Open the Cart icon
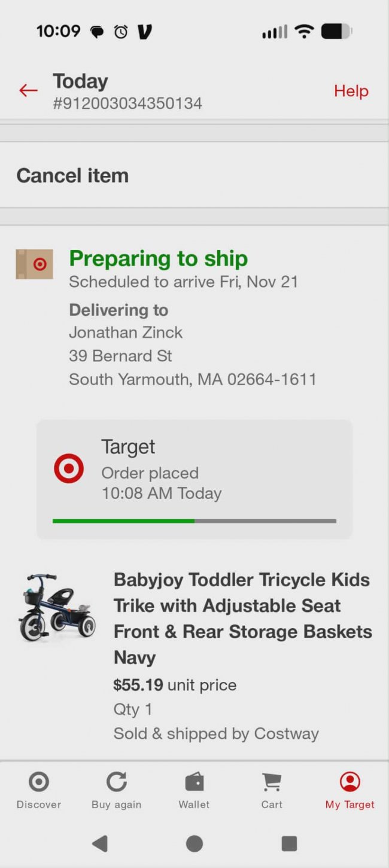 [x=272, y=782]
